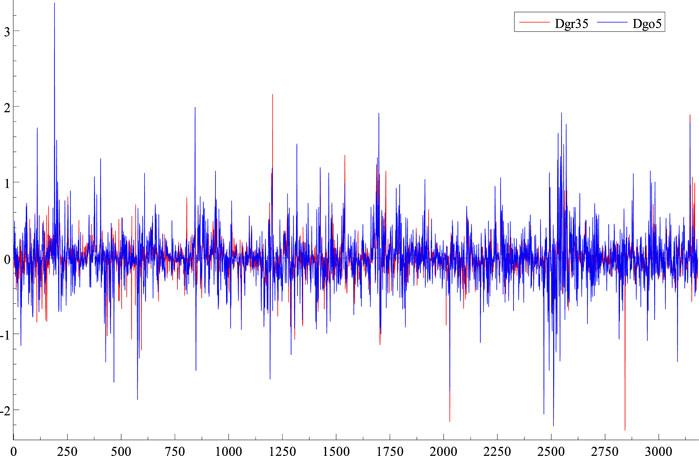Click the x-axis label 1750
Image resolution: width=699 pixels, height=456 pixels.
(390, 451)
